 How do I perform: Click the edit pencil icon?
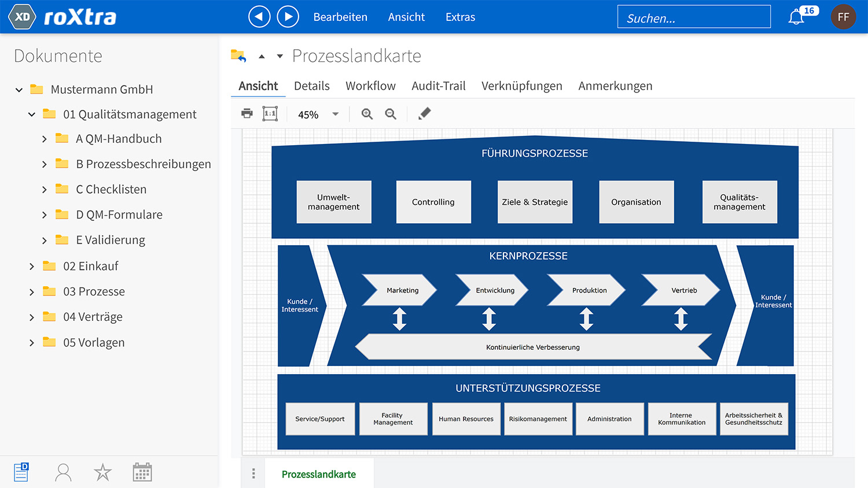coord(424,113)
